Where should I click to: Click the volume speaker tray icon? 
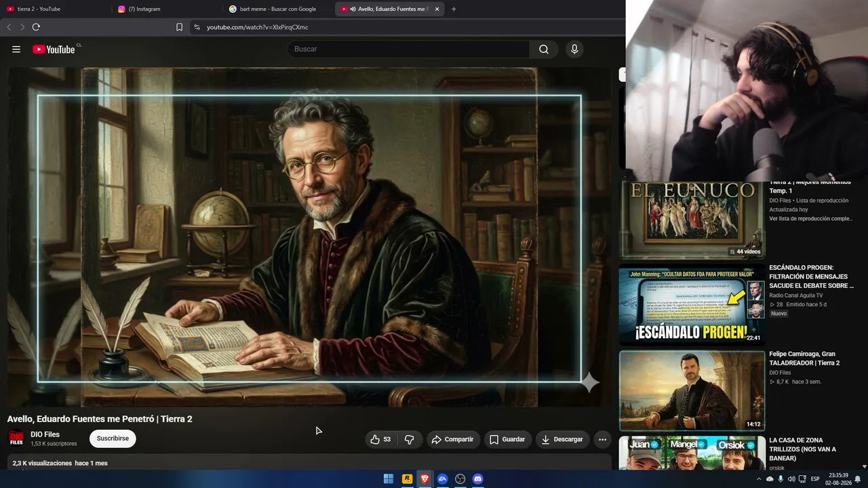791,479
